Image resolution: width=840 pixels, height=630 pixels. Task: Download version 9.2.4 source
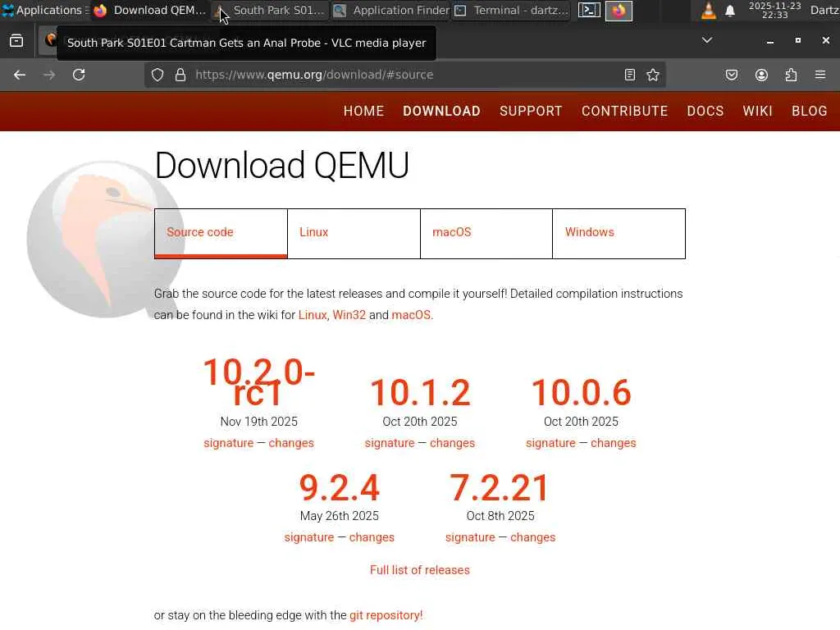point(339,487)
